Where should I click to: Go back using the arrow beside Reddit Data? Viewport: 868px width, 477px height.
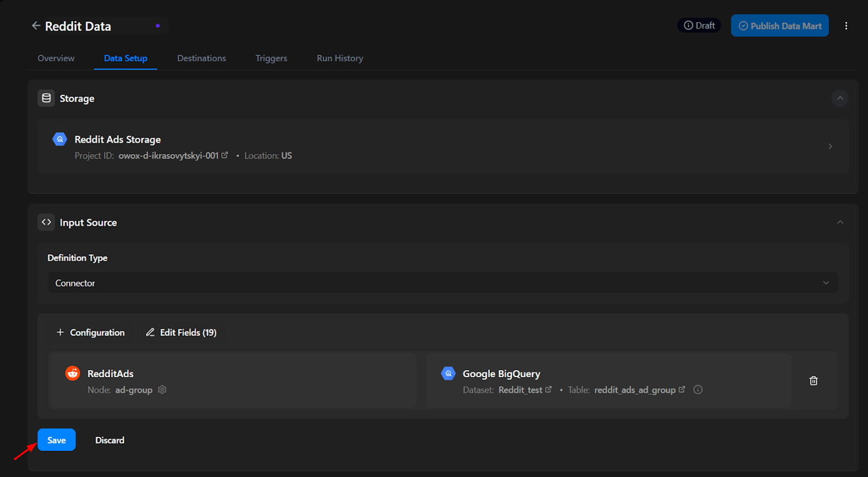click(36, 26)
